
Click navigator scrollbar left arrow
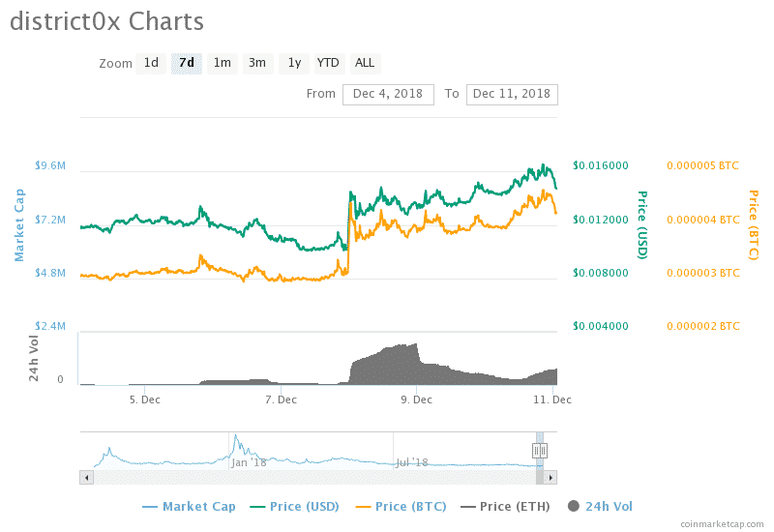(x=86, y=477)
